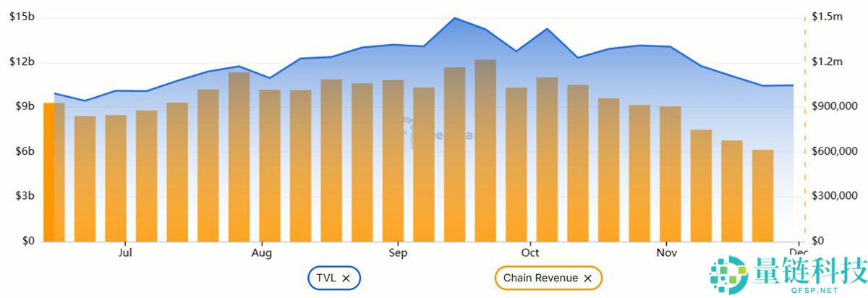This screenshot has width=868, height=298.
Task: Click the $900,000 label on the right axis
Action: coord(835,107)
